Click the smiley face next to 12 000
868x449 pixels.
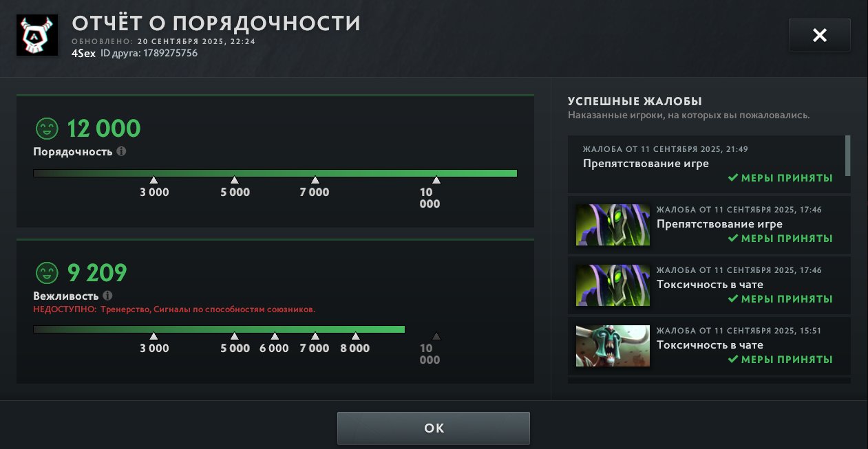(x=46, y=129)
